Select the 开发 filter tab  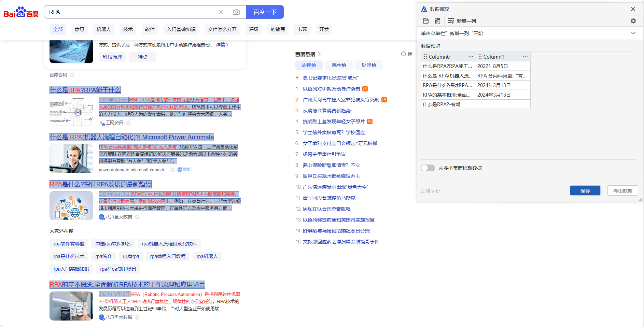coord(324,29)
